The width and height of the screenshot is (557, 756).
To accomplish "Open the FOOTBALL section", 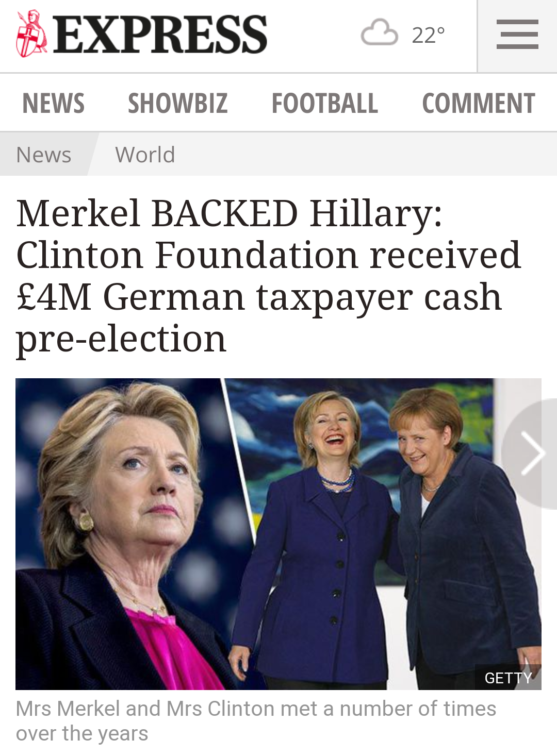I will click(x=325, y=103).
